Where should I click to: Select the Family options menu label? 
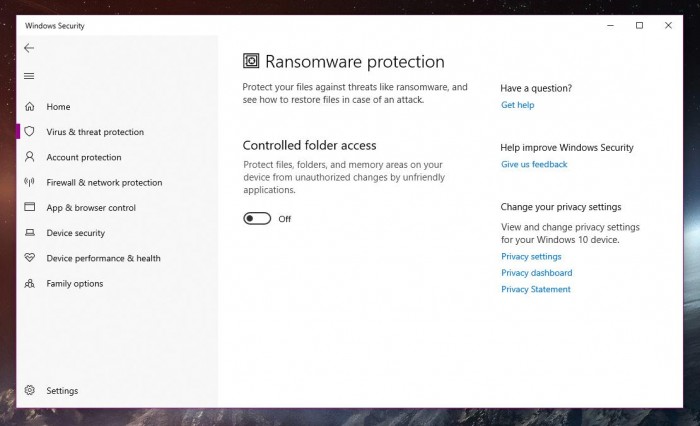pyautogui.click(x=75, y=284)
